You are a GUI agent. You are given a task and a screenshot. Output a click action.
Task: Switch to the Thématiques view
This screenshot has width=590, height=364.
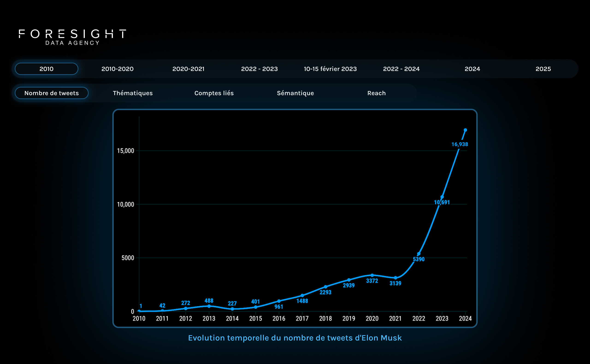[133, 93]
